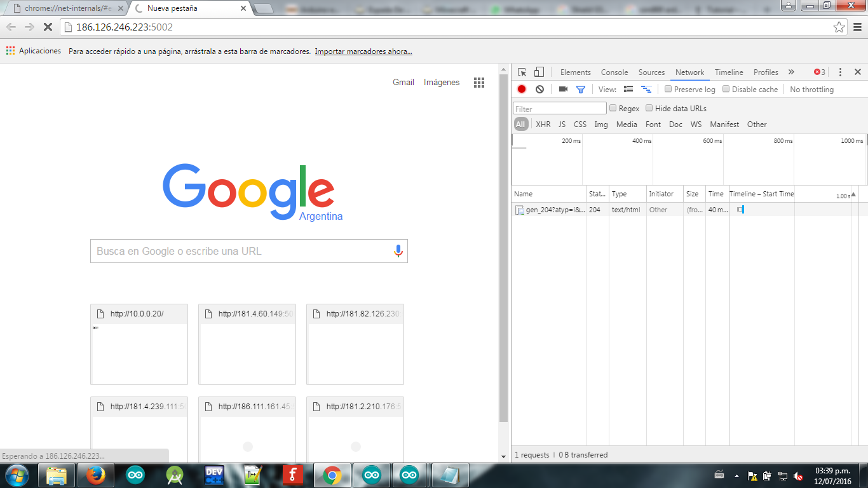Enable the Preserve log checkbox
Image resolution: width=868 pixels, height=488 pixels.
click(668, 90)
